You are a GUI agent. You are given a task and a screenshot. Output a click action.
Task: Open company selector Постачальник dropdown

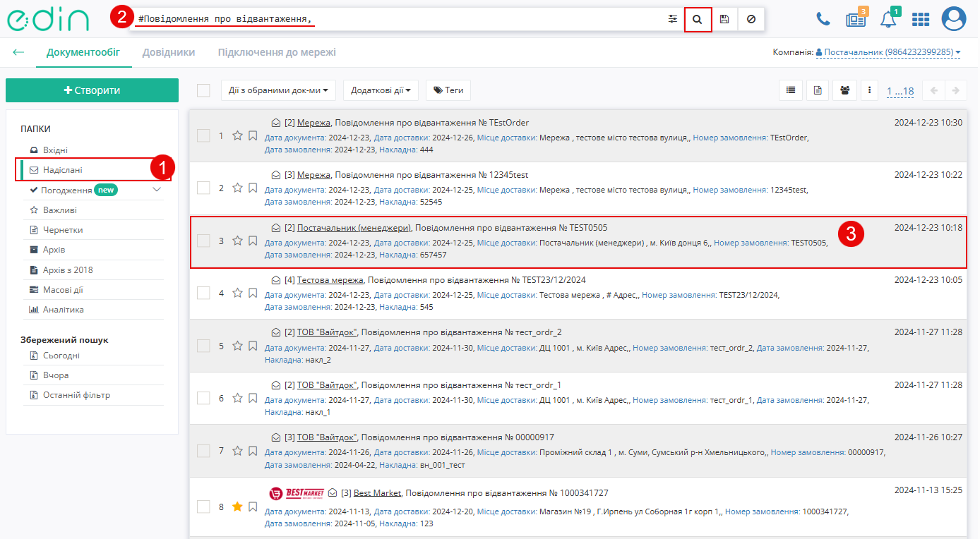coord(888,52)
